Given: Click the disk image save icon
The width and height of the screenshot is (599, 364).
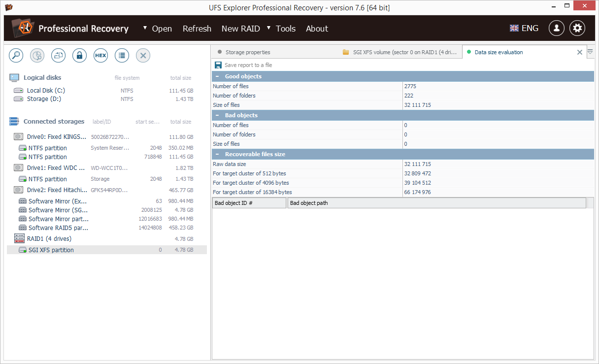Looking at the screenshot, I should coord(58,56).
